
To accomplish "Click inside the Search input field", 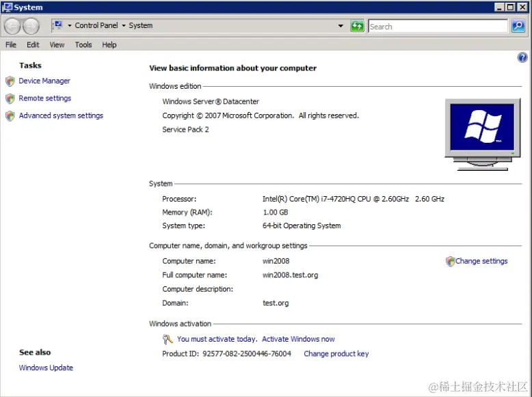I will tap(438, 26).
